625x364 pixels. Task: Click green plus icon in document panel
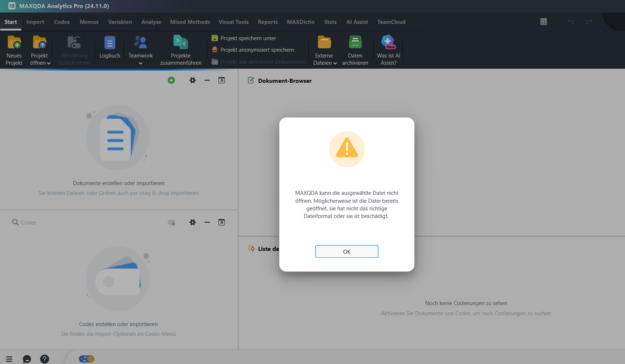(x=171, y=80)
